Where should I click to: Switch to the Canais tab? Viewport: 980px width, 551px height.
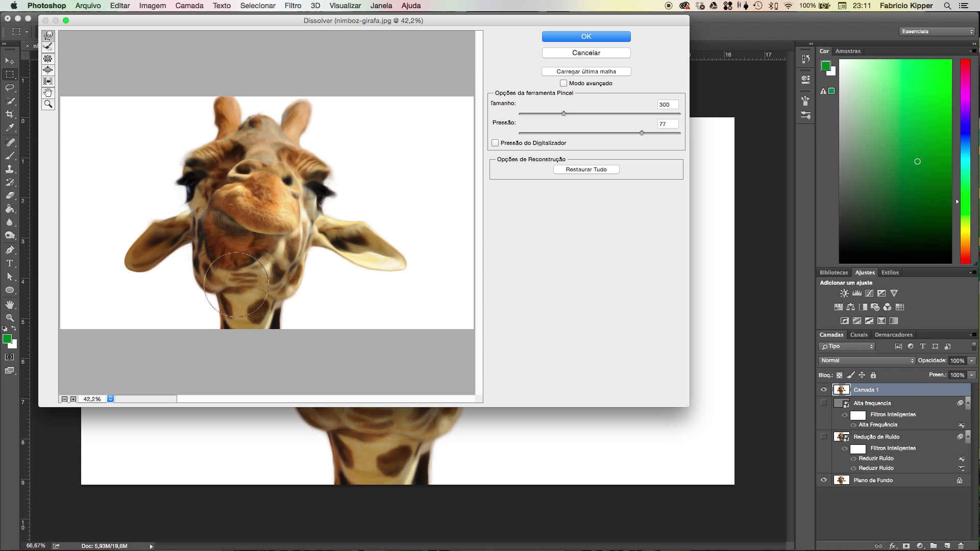[859, 335]
